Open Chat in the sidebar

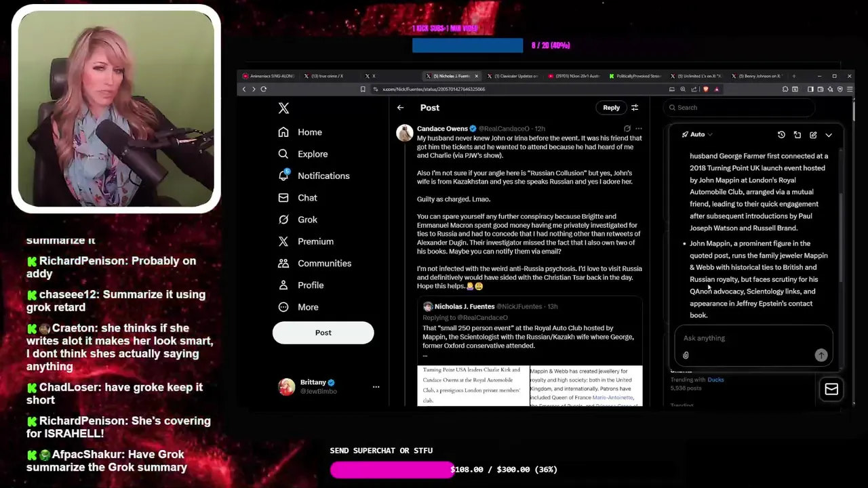(298, 198)
